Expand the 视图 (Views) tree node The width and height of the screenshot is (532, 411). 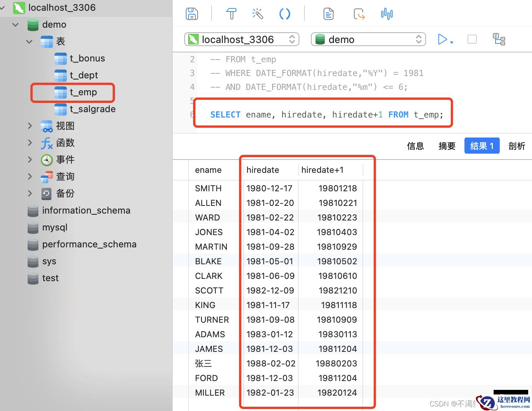[30, 126]
